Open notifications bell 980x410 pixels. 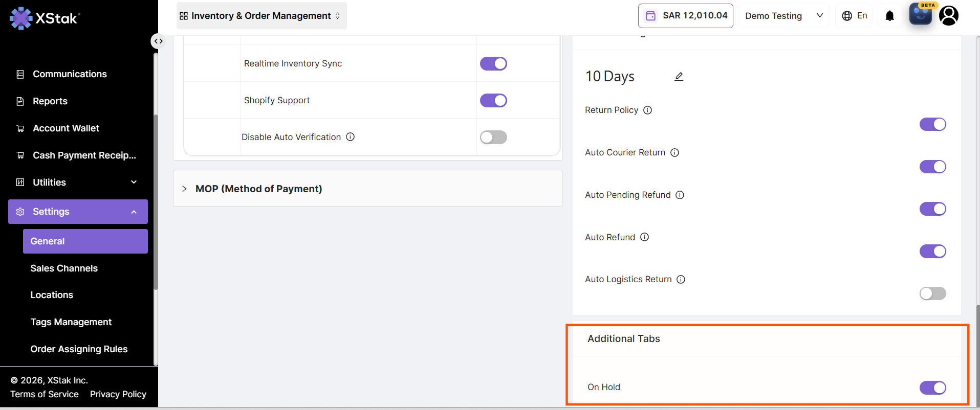coord(890,16)
